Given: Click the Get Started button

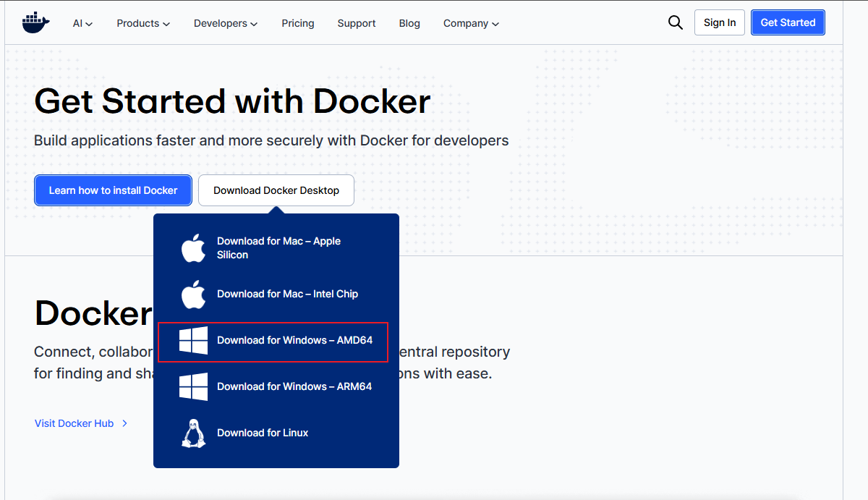Looking at the screenshot, I should (788, 22).
